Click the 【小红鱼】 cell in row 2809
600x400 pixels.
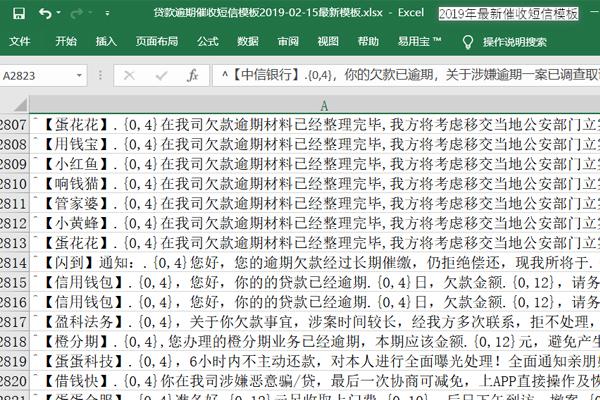(x=315, y=164)
